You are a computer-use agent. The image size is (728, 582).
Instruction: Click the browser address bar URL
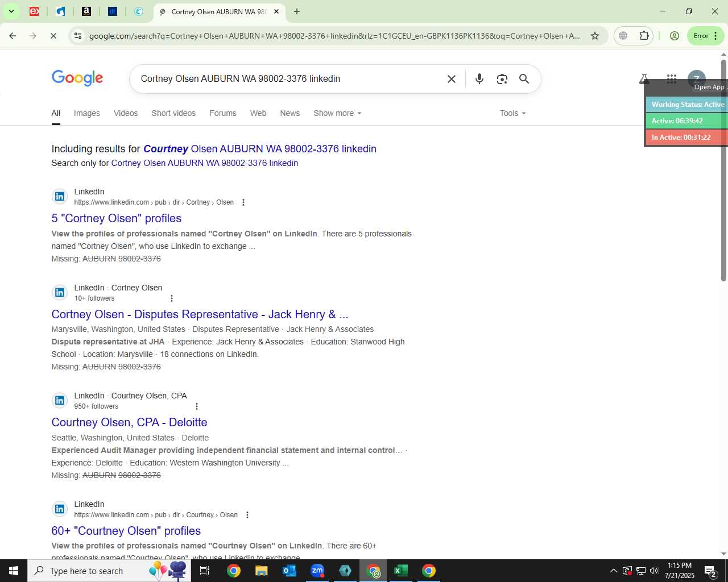[334, 36]
